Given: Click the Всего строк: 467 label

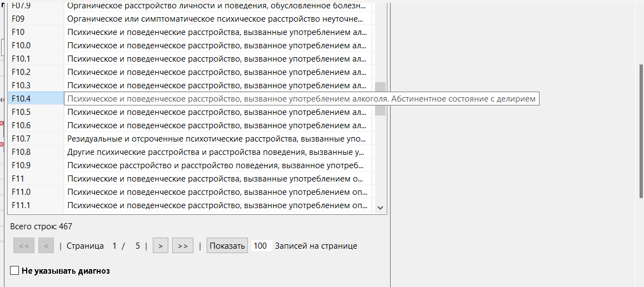Looking at the screenshot, I should coord(41,226).
